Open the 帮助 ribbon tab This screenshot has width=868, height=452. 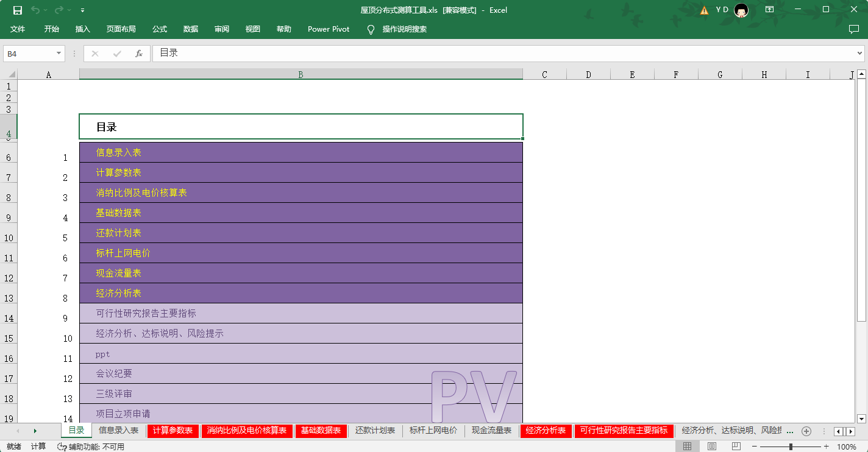pos(284,29)
